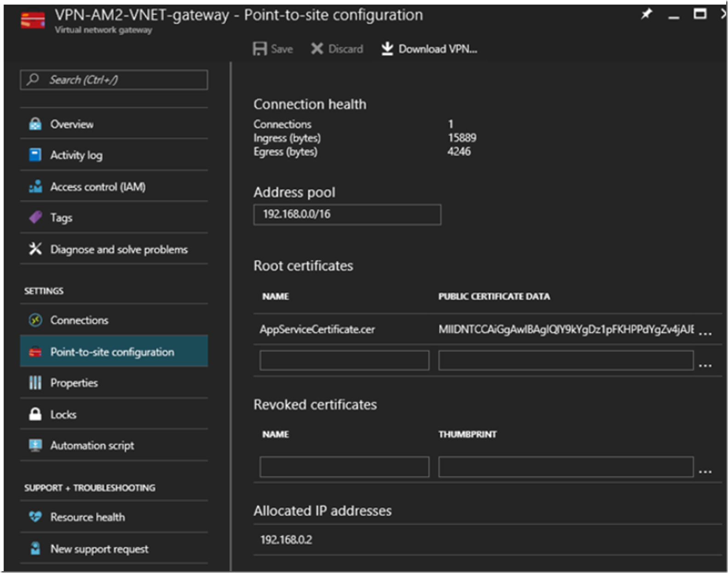Click the purple Tags icon
Image resolution: width=728 pixels, height=573 pixels.
35,217
